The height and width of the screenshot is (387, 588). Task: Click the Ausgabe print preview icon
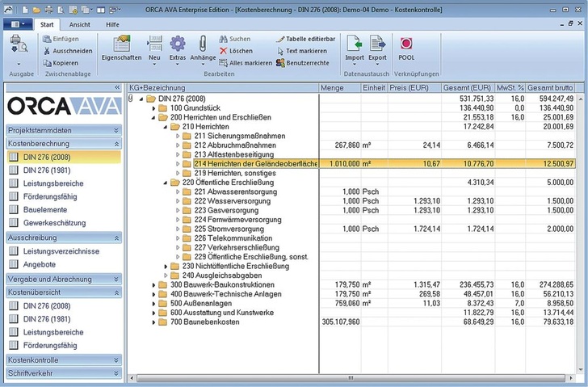coord(19,44)
